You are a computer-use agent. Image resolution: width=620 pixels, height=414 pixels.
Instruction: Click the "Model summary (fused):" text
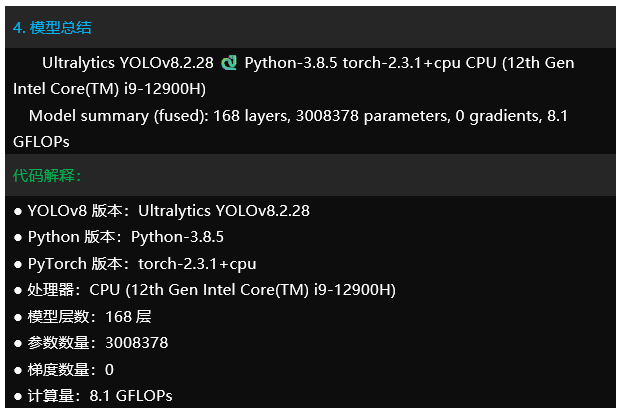tap(118, 116)
